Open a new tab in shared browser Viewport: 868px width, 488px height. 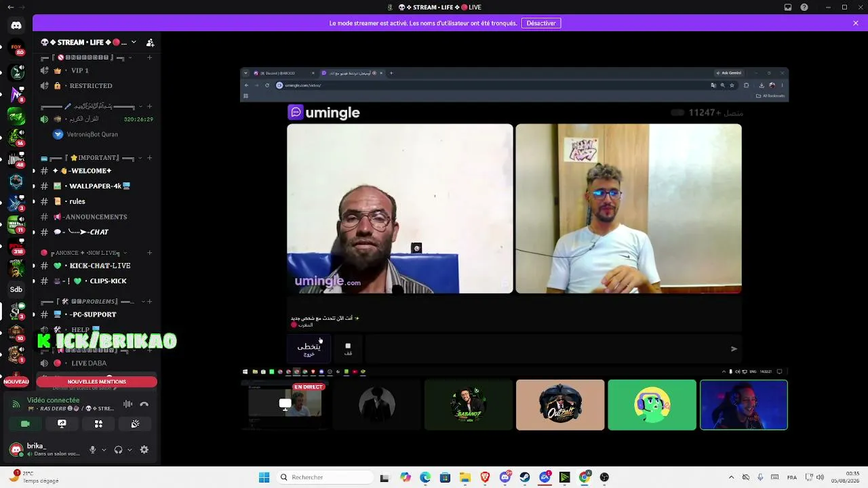391,73
